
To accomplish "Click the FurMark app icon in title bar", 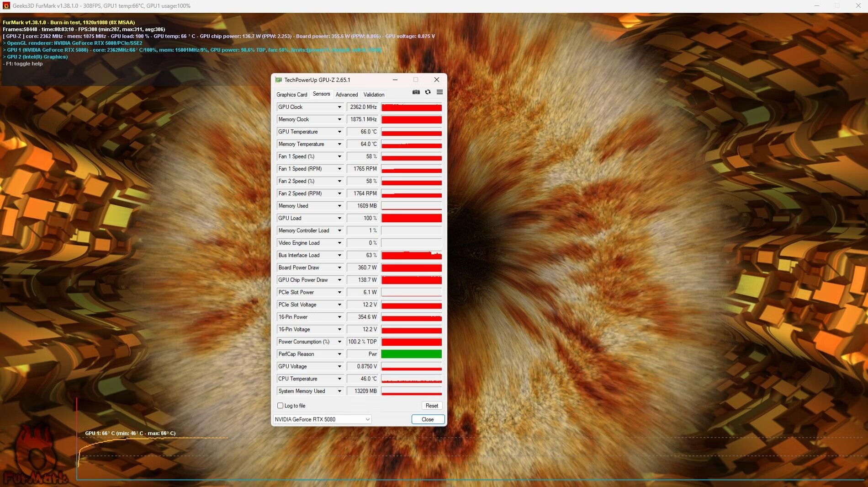I will (x=6, y=6).
